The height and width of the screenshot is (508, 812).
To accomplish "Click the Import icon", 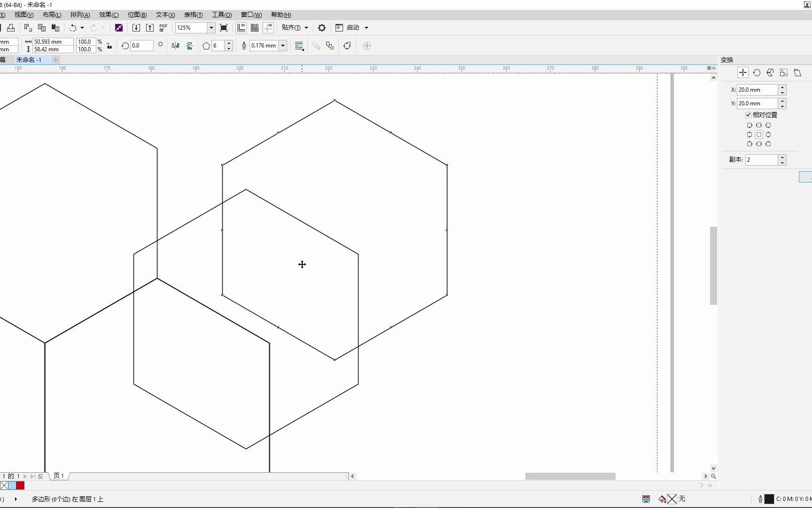I will click(136, 28).
